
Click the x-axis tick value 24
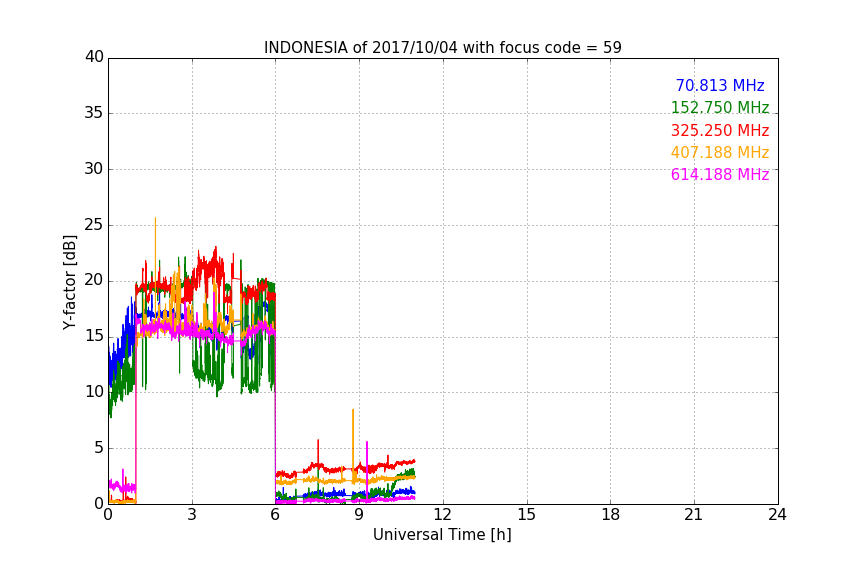[x=777, y=515]
